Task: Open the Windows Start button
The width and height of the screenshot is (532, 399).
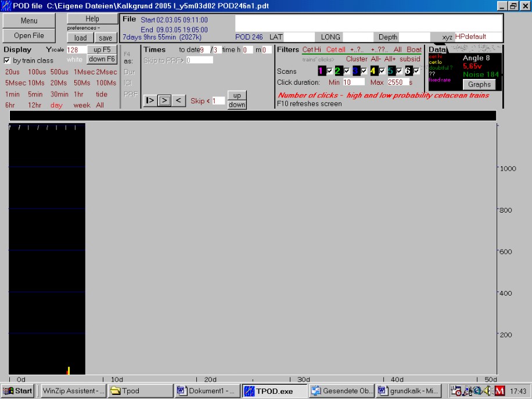Action: (x=17, y=391)
